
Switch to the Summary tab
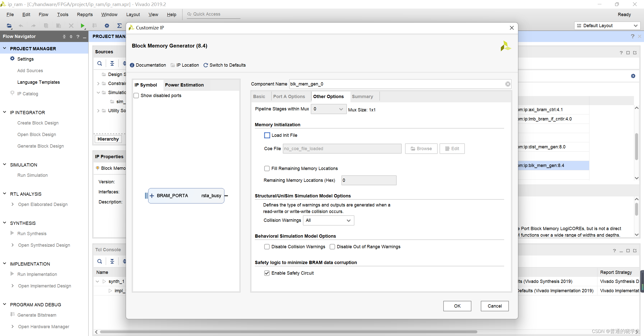[x=362, y=96]
